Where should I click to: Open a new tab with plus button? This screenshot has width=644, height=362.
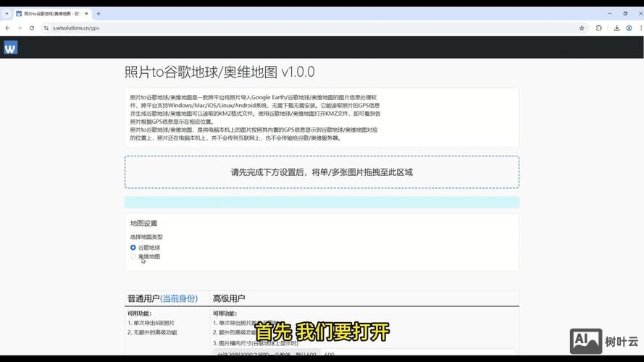tap(99, 14)
